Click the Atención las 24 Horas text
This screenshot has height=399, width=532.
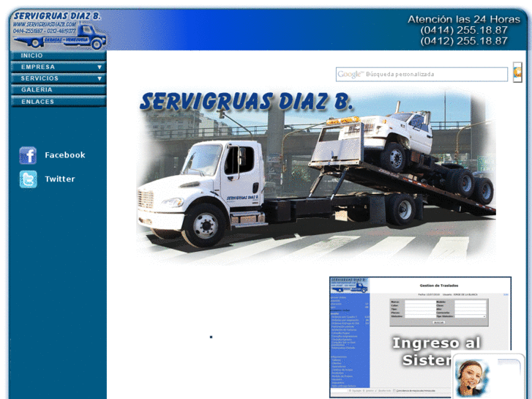tap(464, 19)
